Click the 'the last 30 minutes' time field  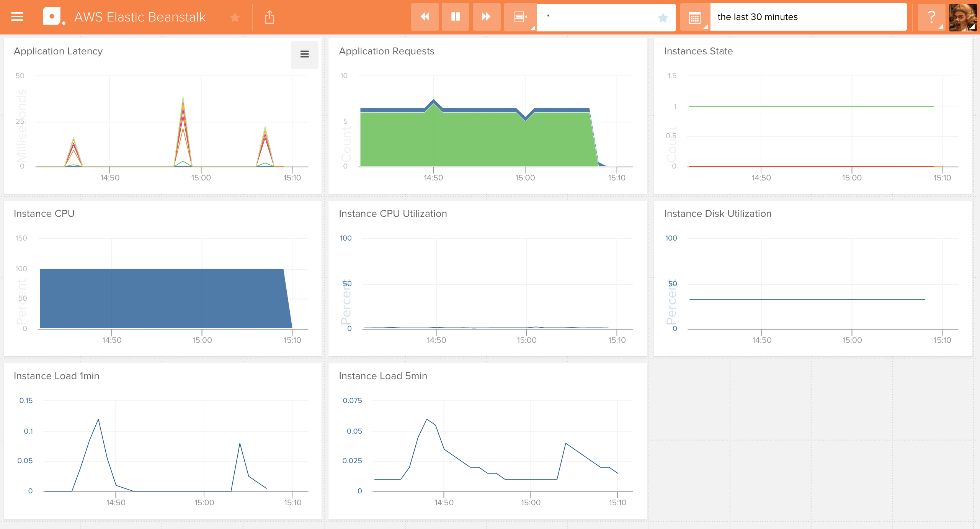point(808,17)
